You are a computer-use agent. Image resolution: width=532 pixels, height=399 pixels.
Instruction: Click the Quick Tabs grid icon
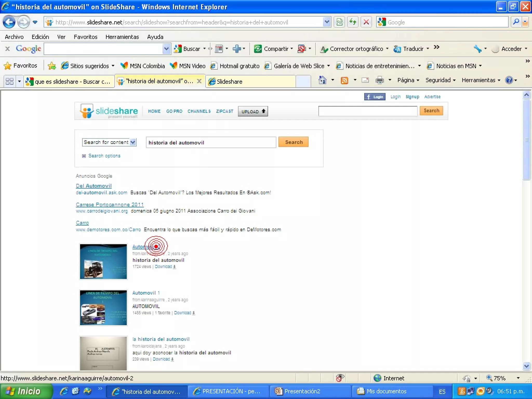point(10,81)
